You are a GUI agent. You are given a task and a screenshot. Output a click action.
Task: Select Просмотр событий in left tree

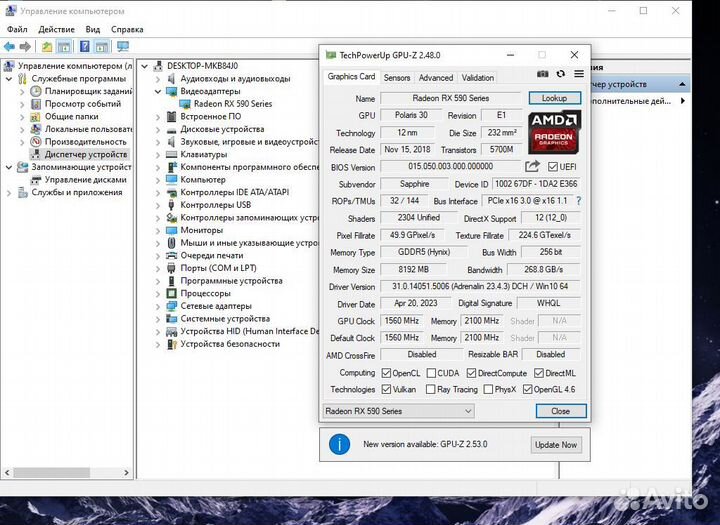point(83,104)
